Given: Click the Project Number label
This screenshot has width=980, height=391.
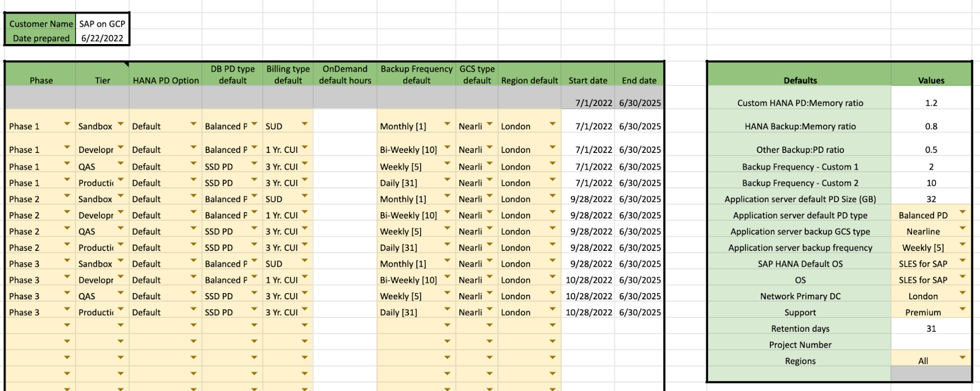Looking at the screenshot, I should (800, 344).
